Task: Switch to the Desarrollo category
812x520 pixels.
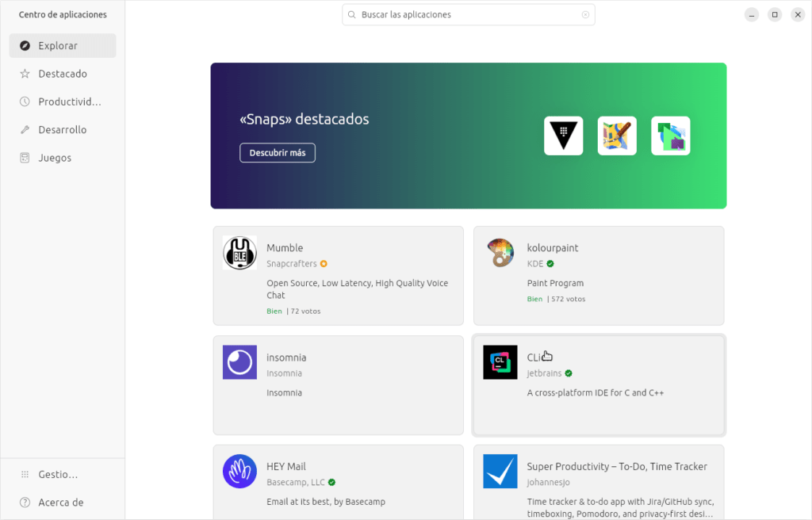Action: click(x=63, y=129)
